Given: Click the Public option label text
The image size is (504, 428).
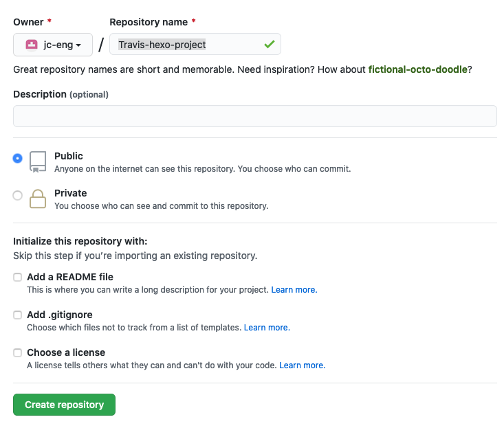Looking at the screenshot, I should [69, 156].
